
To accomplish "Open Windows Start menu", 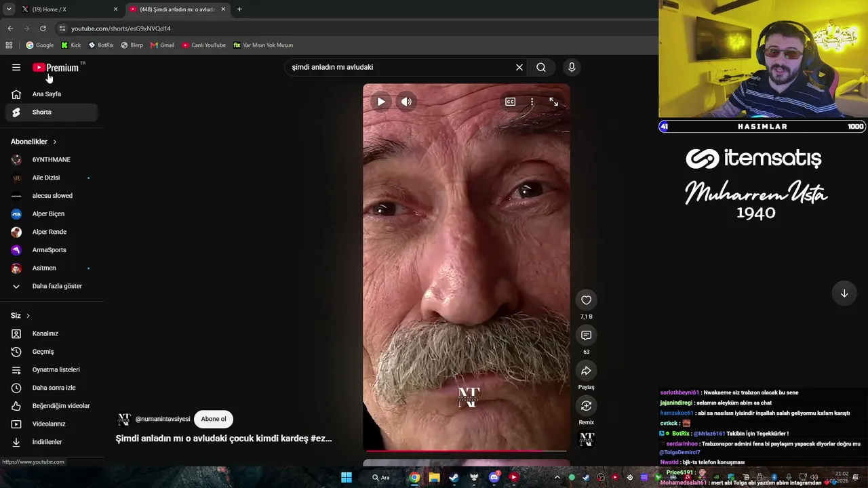I will pos(347,477).
